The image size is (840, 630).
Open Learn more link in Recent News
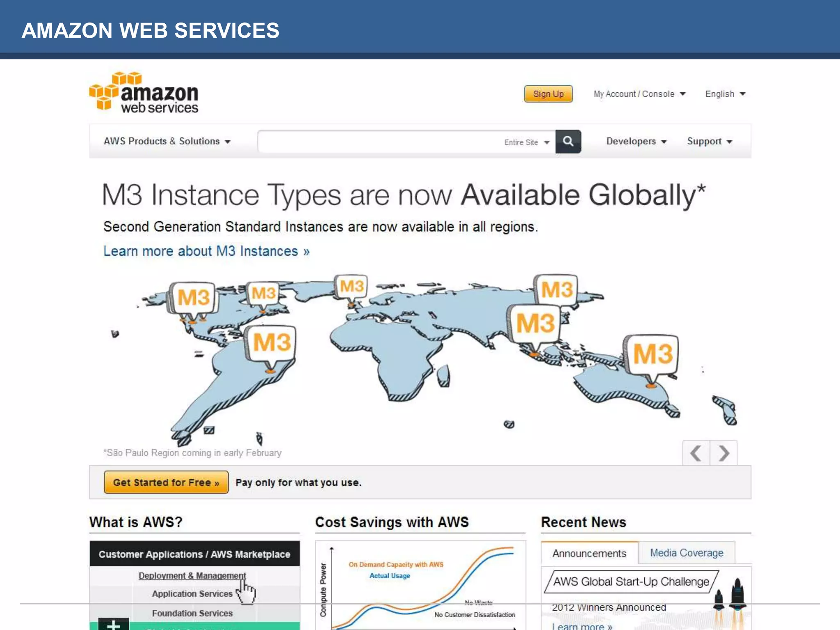(x=582, y=626)
